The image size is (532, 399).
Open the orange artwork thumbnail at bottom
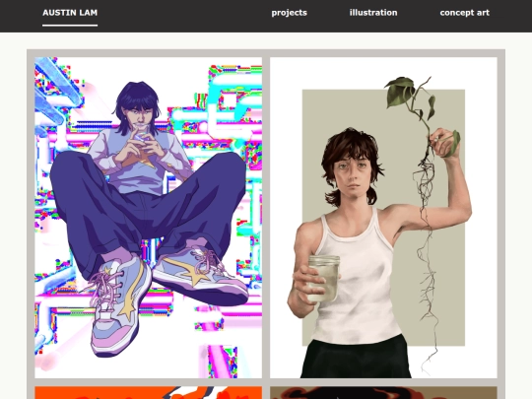[148, 392]
